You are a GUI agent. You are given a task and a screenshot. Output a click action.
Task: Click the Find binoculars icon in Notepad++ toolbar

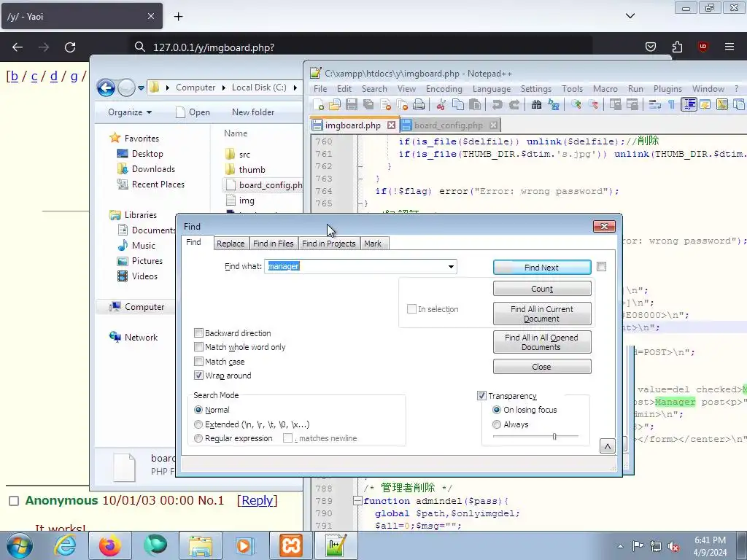536,104
